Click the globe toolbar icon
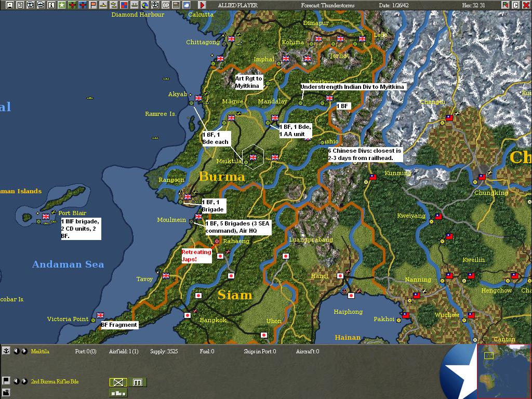532x399 pixels. pyautogui.click(x=145, y=5)
